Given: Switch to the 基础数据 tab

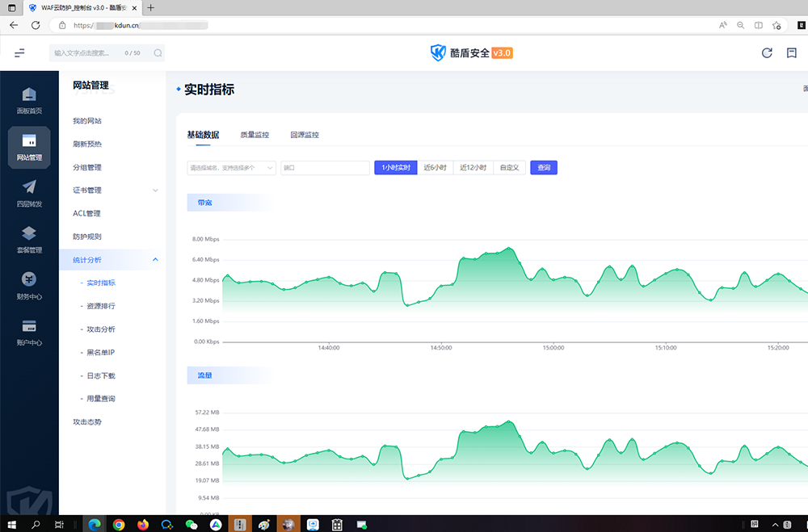Looking at the screenshot, I should (203, 135).
